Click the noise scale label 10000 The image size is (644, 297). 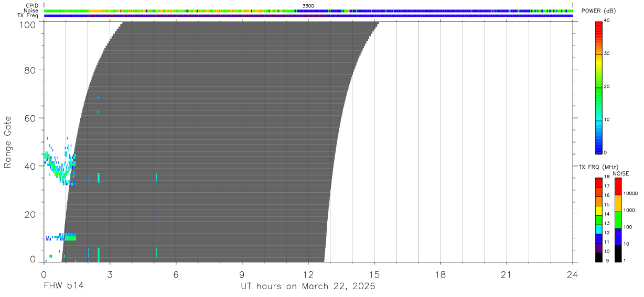pyautogui.click(x=631, y=193)
